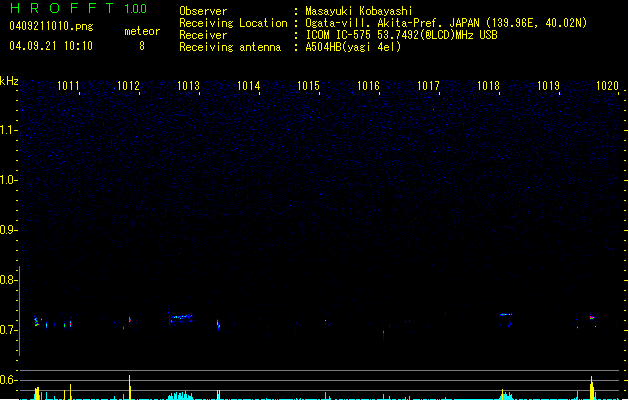Select the file name 0409211010.png

click(51, 26)
